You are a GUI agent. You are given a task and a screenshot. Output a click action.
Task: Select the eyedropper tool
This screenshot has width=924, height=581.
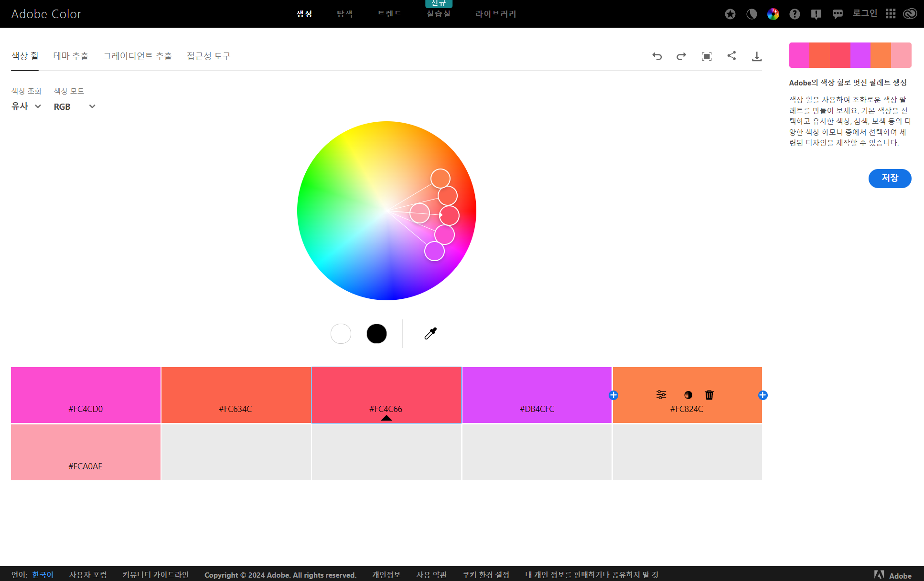[x=430, y=333]
